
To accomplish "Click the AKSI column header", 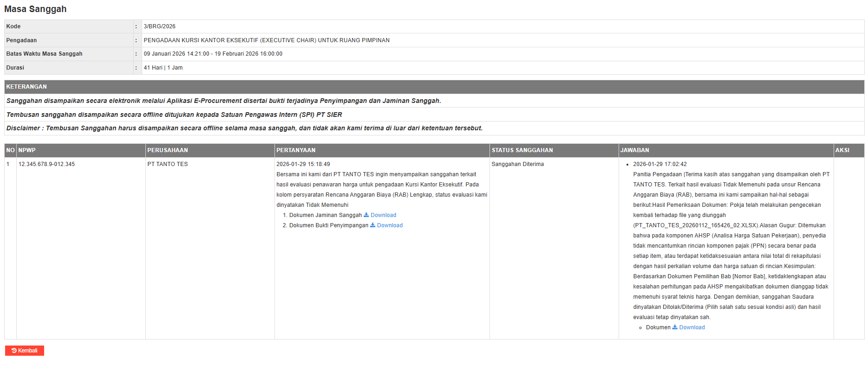I will pyautogui.click(x=842, y=150).
